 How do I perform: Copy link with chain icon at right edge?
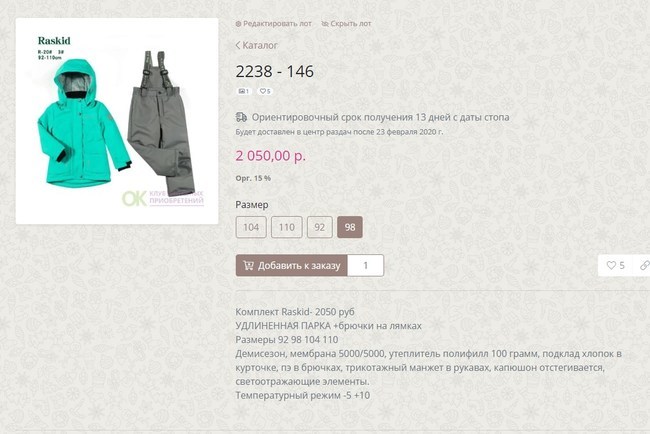click(644, 265)
